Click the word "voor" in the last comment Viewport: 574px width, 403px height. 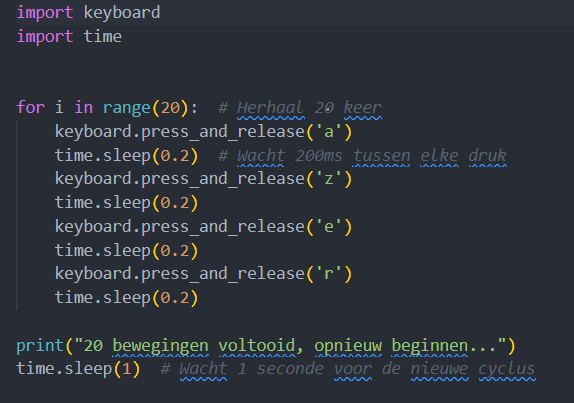point(353,369)
